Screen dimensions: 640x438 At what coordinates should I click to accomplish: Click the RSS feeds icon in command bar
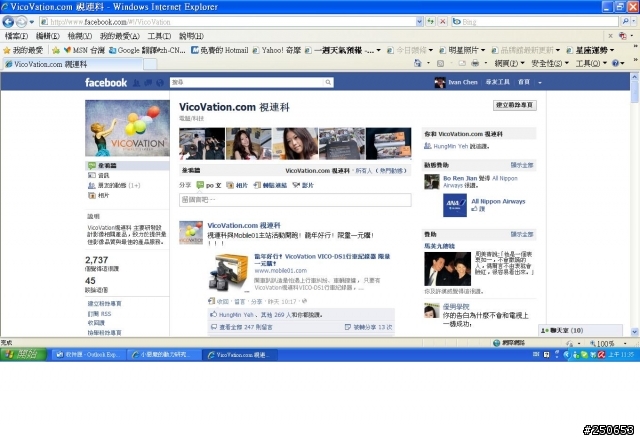coord(440,63)
